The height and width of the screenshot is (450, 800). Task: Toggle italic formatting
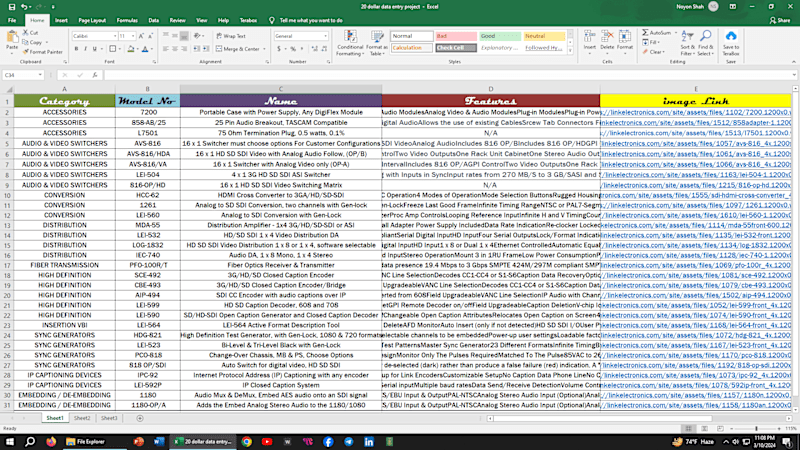pyautogui.click(x=85, y=49)
